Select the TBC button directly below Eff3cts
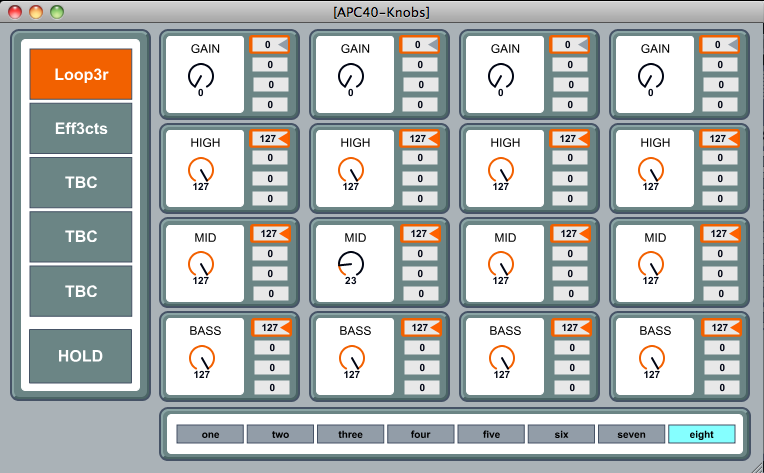The width and height of the screenshot is (764, 473). [81, 182]
